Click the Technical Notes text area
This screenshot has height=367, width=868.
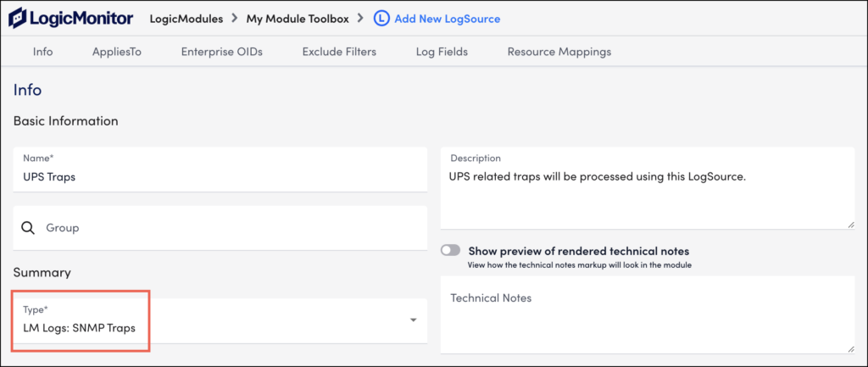click(x=648, y=315)
